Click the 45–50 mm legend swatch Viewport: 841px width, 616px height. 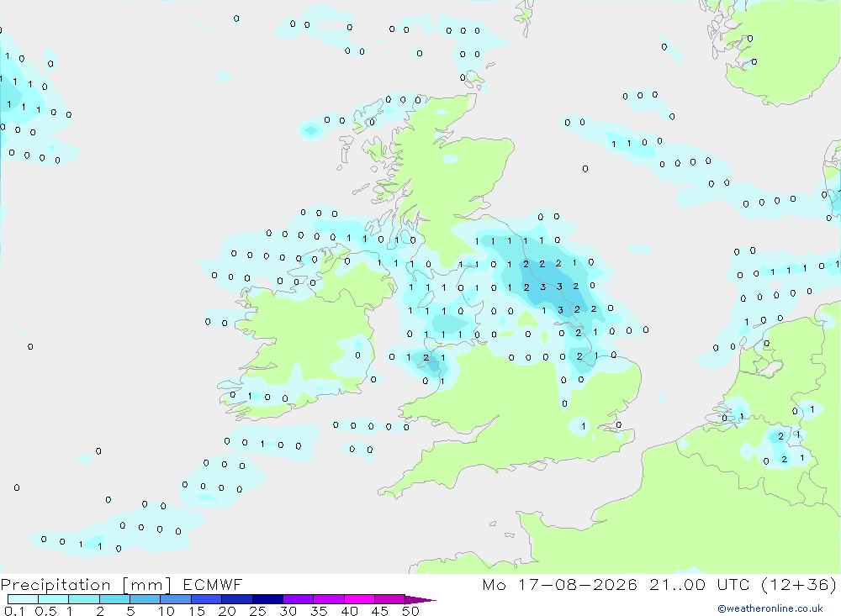(390, 599)
